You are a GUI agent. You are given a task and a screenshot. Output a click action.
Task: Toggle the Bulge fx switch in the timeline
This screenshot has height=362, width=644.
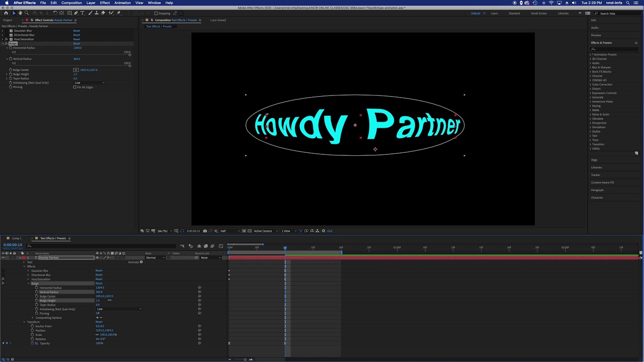[x=3, y=284]
